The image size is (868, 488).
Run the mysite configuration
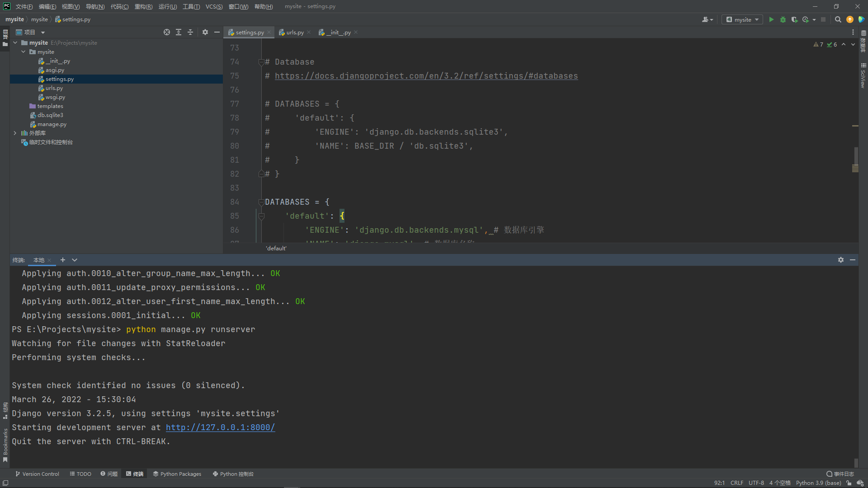click(771, 19)
